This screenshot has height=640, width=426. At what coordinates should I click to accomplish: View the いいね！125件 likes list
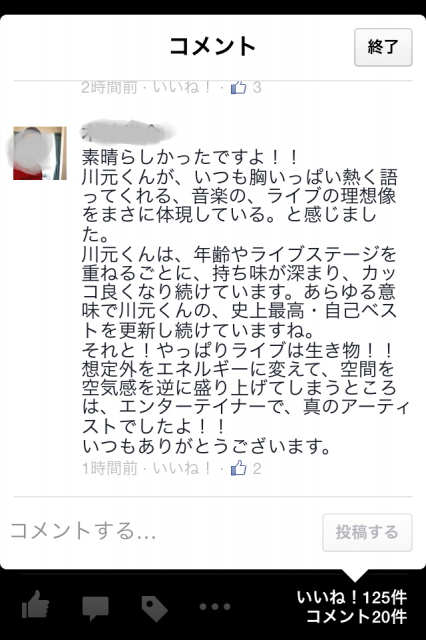[351, 598]
